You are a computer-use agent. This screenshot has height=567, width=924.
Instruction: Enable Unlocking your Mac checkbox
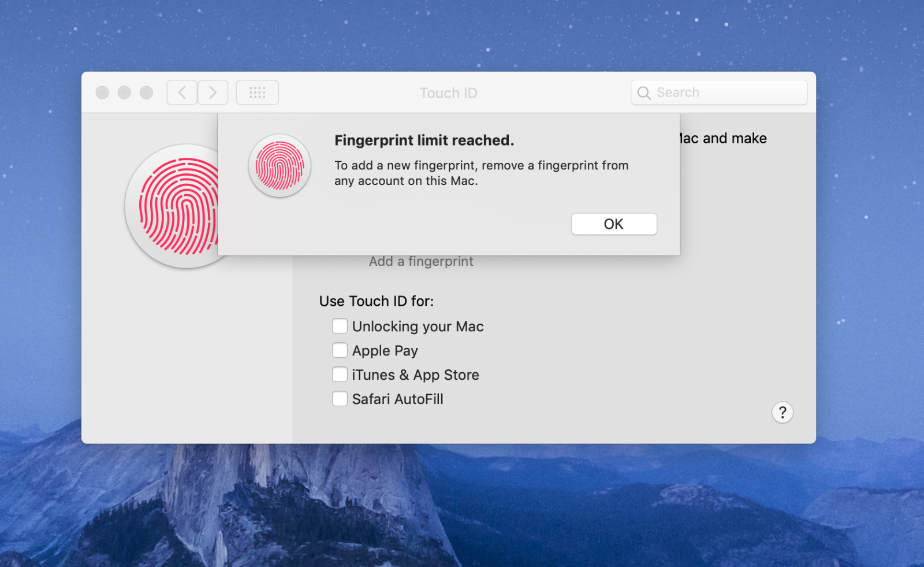[x=340, y=326]
